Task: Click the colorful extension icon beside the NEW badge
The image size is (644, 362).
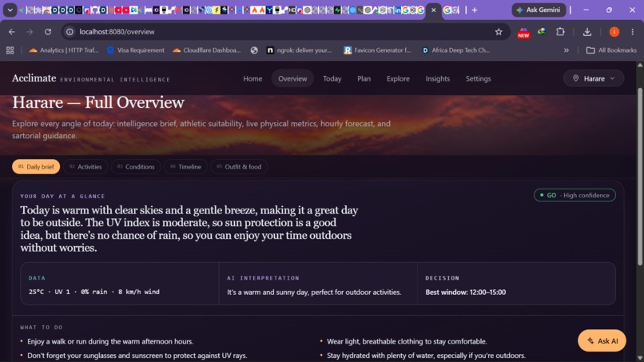Action: tap(542, 32)
